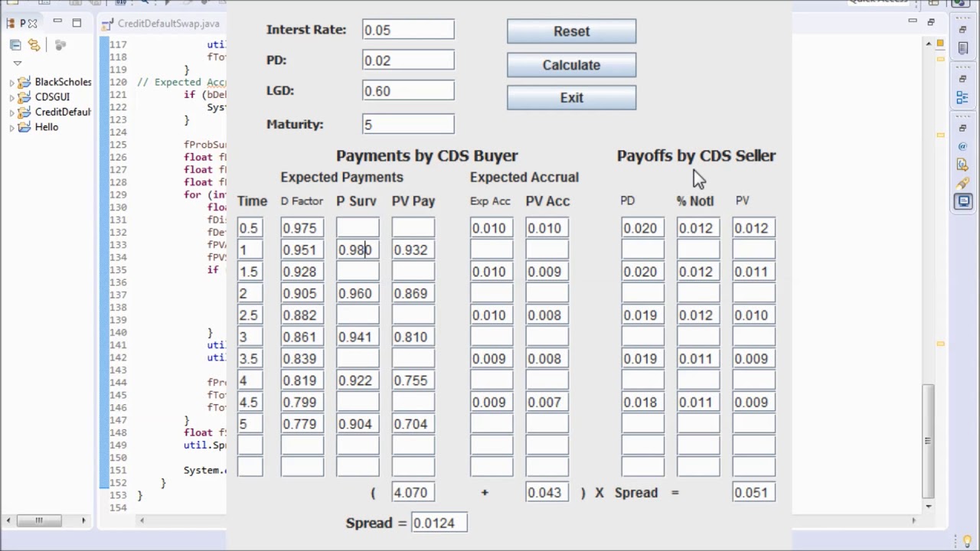
Task: Open the Console view icon in right trim
Action: (x=962, y=201)
